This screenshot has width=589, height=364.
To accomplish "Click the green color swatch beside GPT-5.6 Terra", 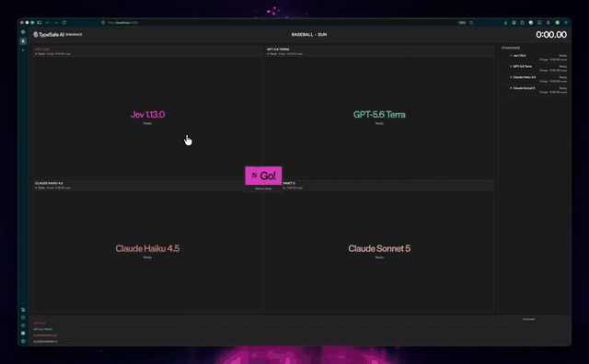I will click(x=511, y=66).
